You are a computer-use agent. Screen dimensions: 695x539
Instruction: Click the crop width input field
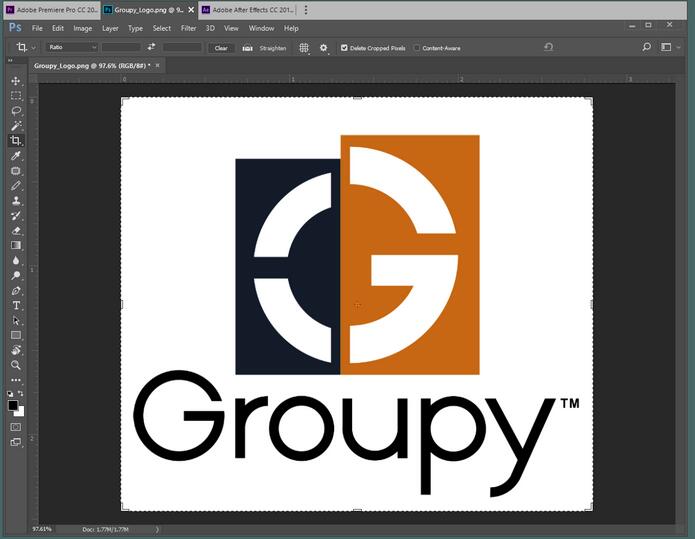click(121, 47)
